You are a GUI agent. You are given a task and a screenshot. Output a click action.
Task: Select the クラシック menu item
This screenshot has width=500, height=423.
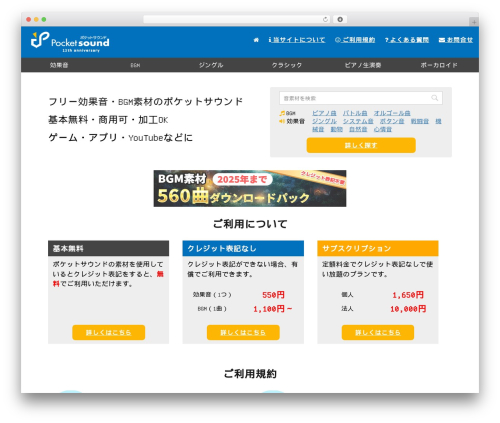pyautogui.click(x=287, y=65)
